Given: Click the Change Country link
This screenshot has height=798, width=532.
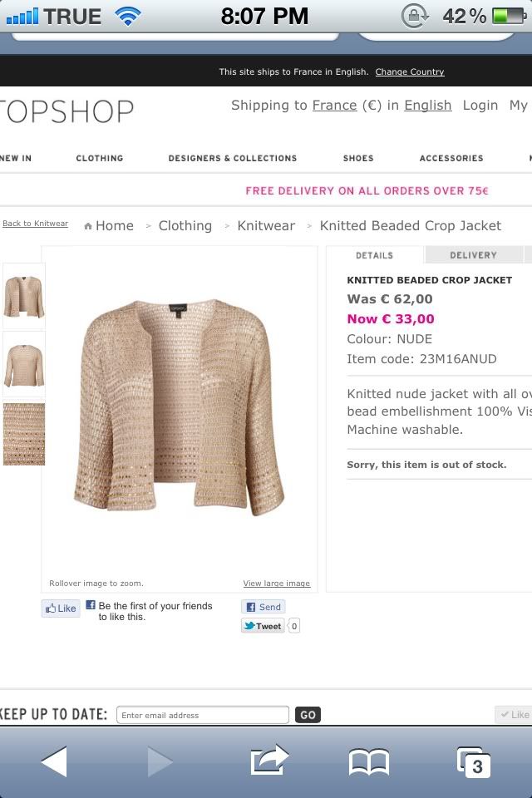Looking at the screenshot, I should pyautogui.click(x=410, y=72).
